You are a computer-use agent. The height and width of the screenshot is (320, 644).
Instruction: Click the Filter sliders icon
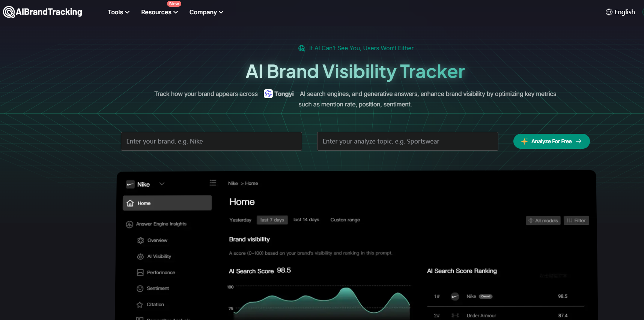pyautogui.click(x=570, y=221)
